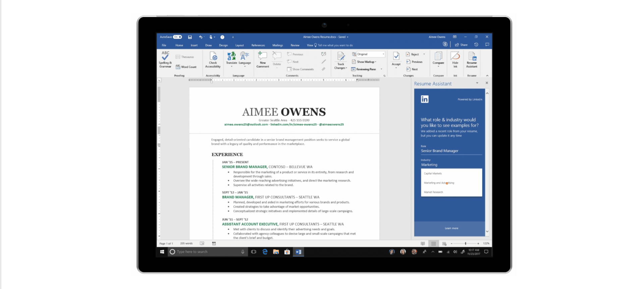Select Marketing and Advertising suggestion
The height and width of the screenshot is (289, 644).
tap(439, 183)
